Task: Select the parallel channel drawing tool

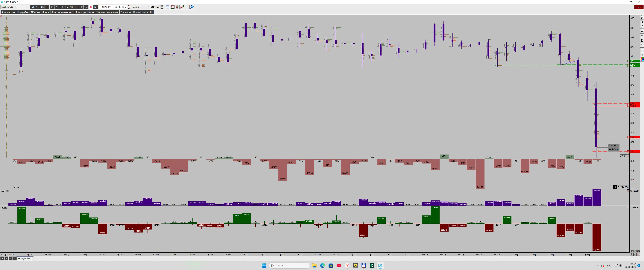Action: pyautogui.click(x=642, y=31)
